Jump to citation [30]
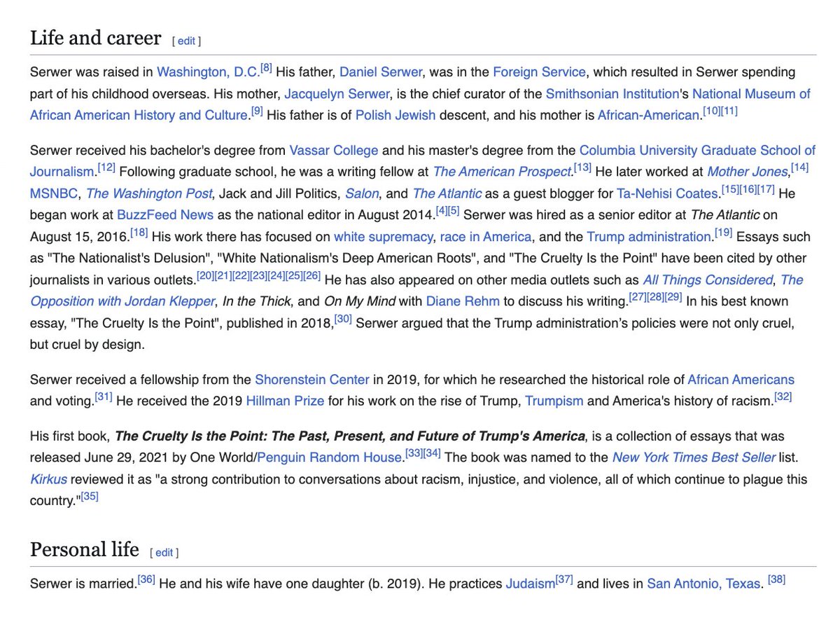The image size is (840, 620). tap(343, 319)
